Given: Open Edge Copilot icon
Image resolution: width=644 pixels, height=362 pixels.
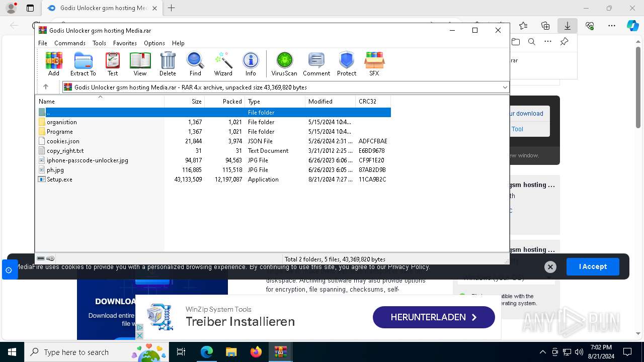Looking at the screenshot, I should click(632, 26).
